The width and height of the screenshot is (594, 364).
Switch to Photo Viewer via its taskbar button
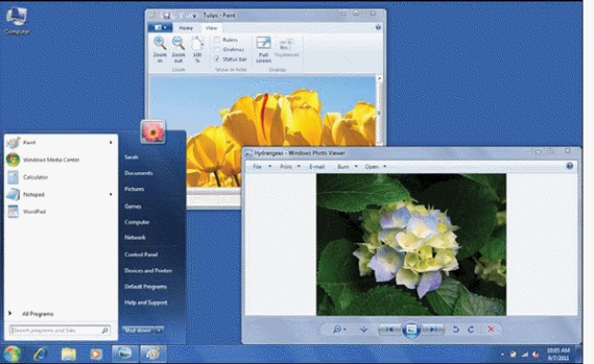pos(125,354)
